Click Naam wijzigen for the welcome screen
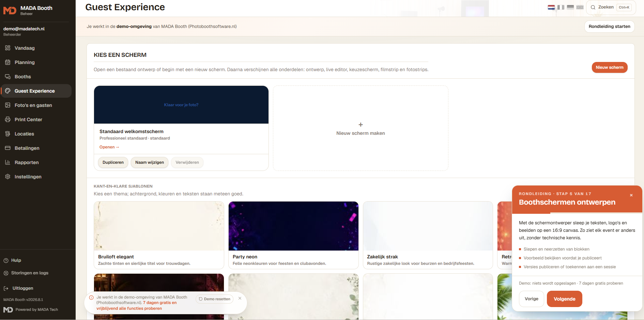 coord(150,162)
